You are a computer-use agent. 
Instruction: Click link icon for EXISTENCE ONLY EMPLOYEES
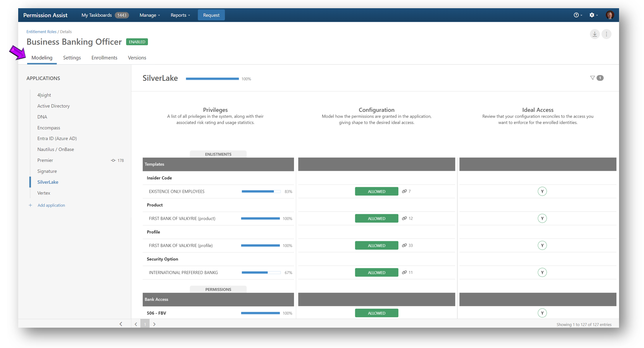(404, 191)
